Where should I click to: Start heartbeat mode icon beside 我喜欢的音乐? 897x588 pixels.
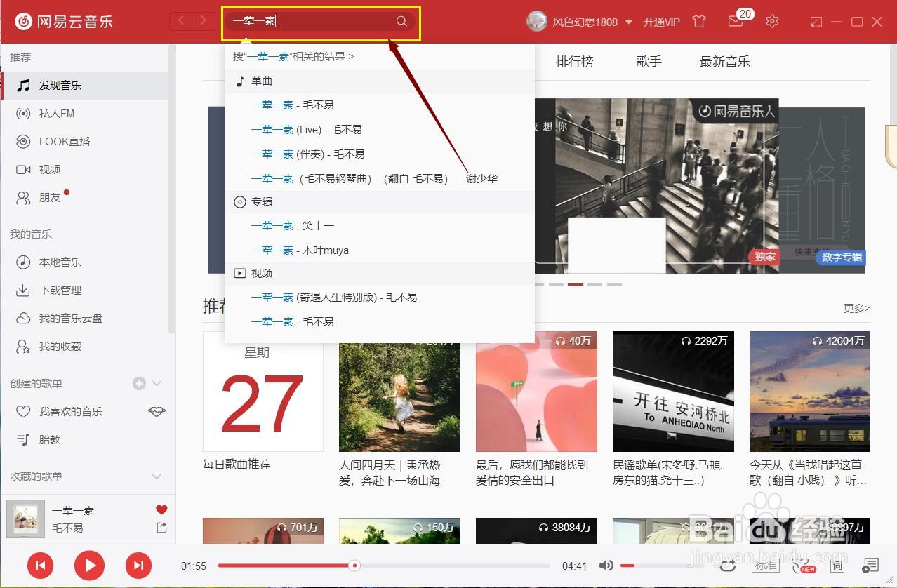157,411
